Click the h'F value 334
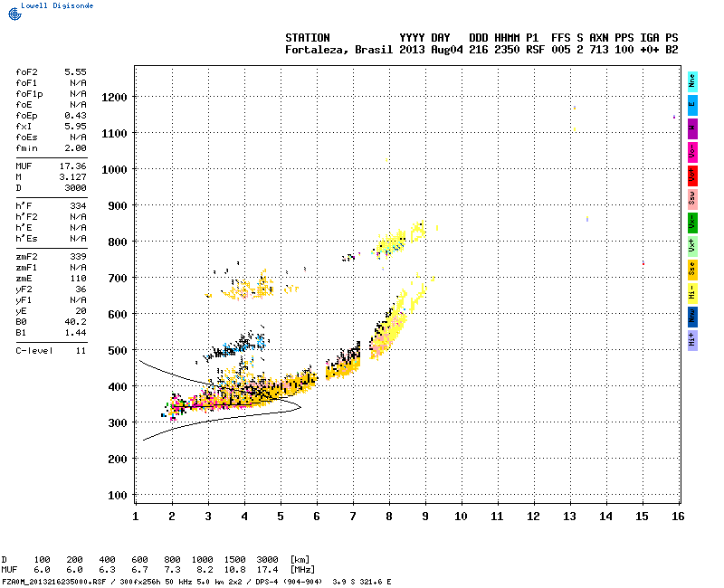This screenshot has height=588, width=724. 78,206
